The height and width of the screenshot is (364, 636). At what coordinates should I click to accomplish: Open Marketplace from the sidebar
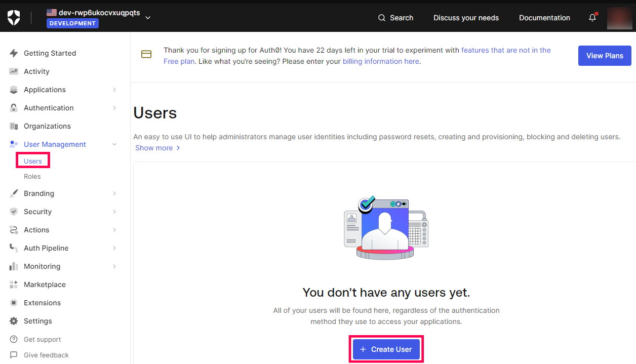(x=45, y=285)
